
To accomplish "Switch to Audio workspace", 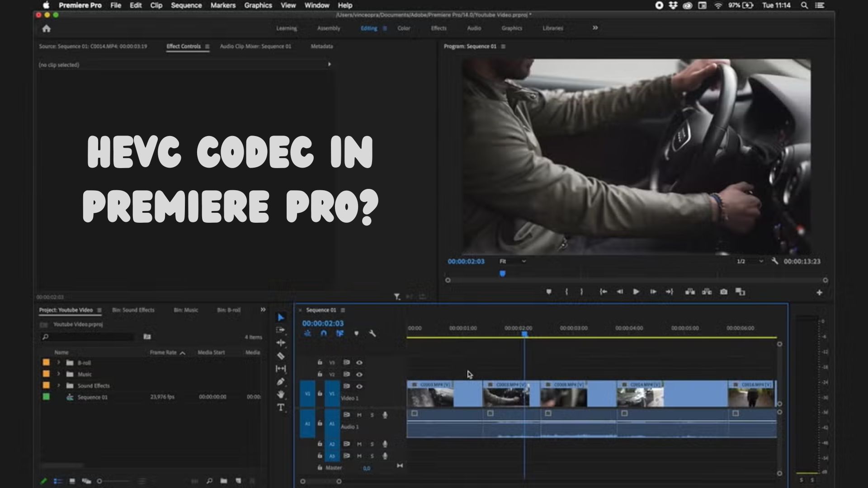I will (474, 28).
